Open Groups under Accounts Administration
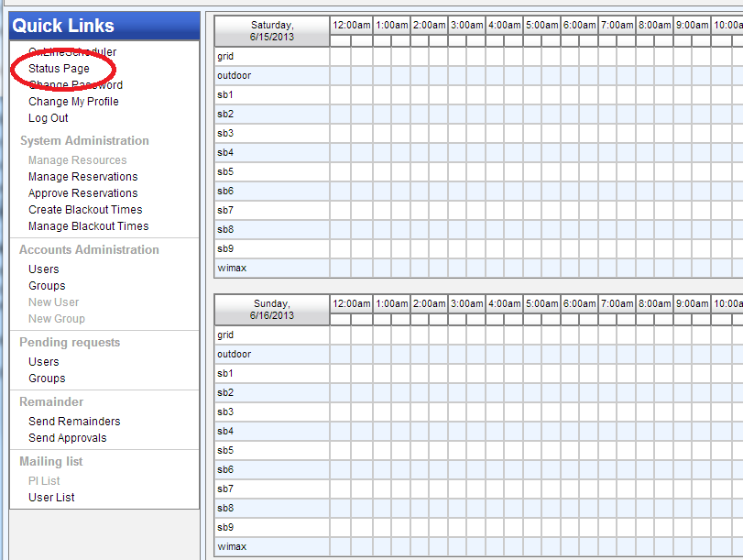The width and height of the screenshot is (743, 560). point(47,286)
